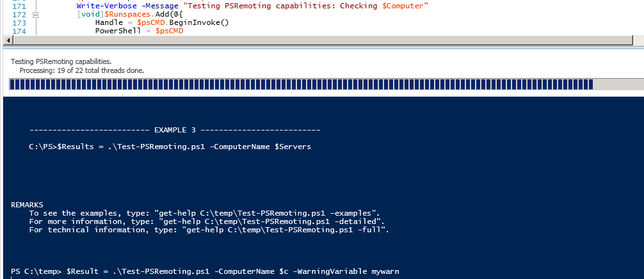Click the $psCMD variable on line 174

[170, 30]
